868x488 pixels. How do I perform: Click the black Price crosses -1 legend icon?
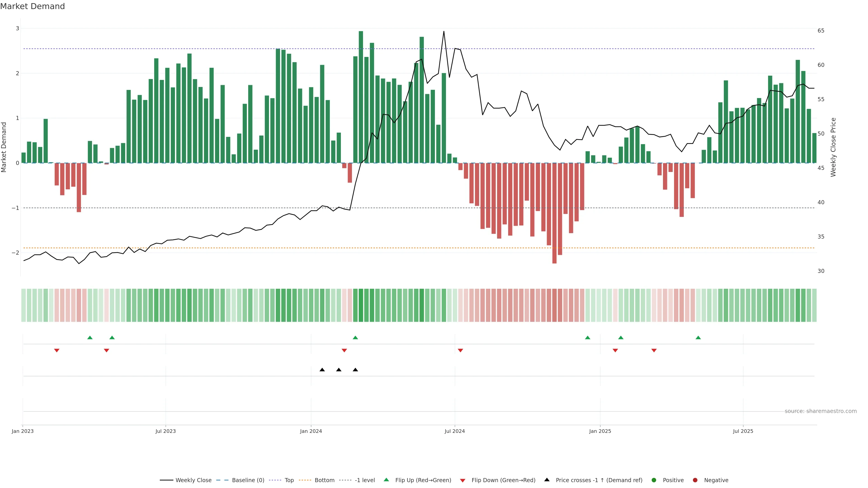(x=547, y=480)
